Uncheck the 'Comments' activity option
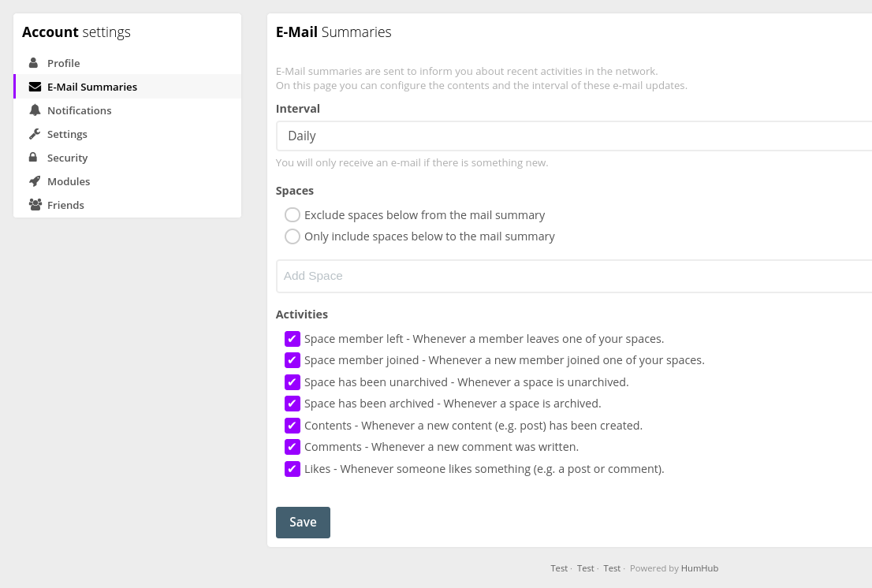Screen dimensions: 872x588 [x=293, y=446]
